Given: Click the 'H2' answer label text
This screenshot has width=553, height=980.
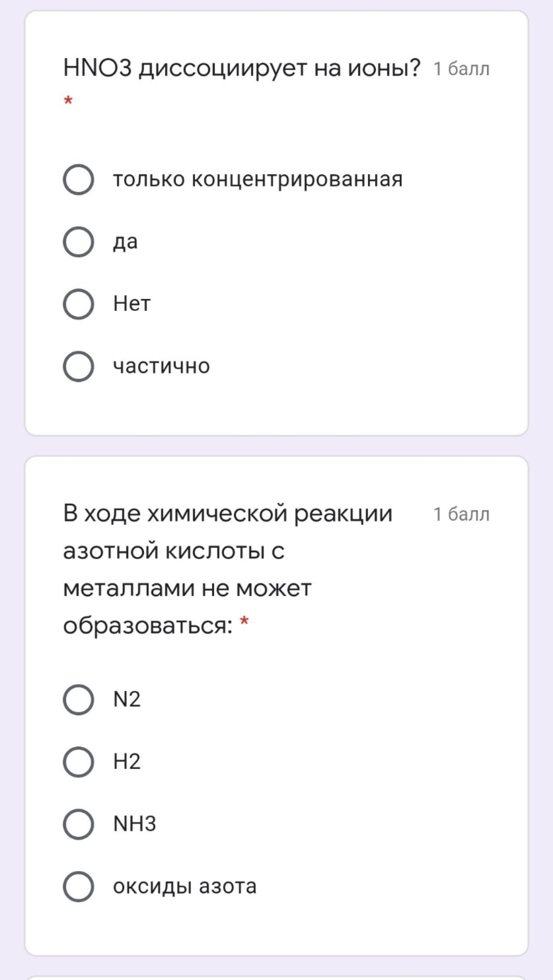Looking at the screenshot, I should [127, 761].
